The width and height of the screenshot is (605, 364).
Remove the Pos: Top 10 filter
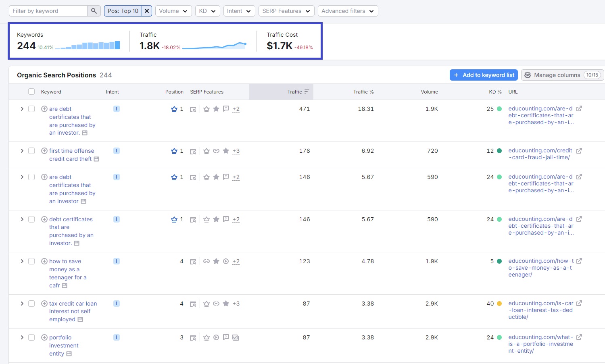(147, 11)
